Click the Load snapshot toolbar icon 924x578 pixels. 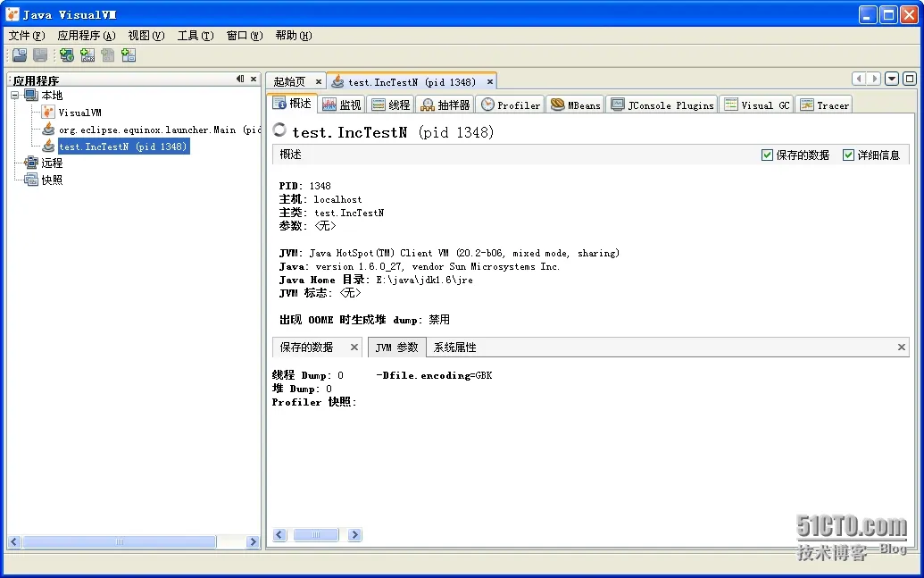(20, 55)
